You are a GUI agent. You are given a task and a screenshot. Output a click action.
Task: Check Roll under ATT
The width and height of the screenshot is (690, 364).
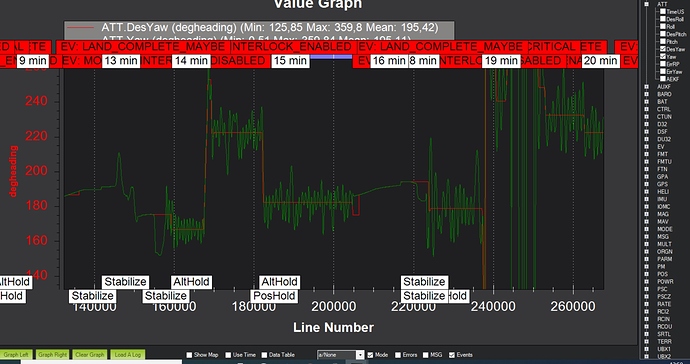(x=662, y=27)
